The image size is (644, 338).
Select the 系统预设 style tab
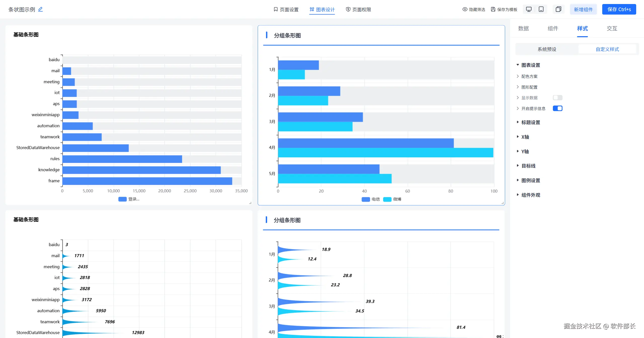[547, 49]
